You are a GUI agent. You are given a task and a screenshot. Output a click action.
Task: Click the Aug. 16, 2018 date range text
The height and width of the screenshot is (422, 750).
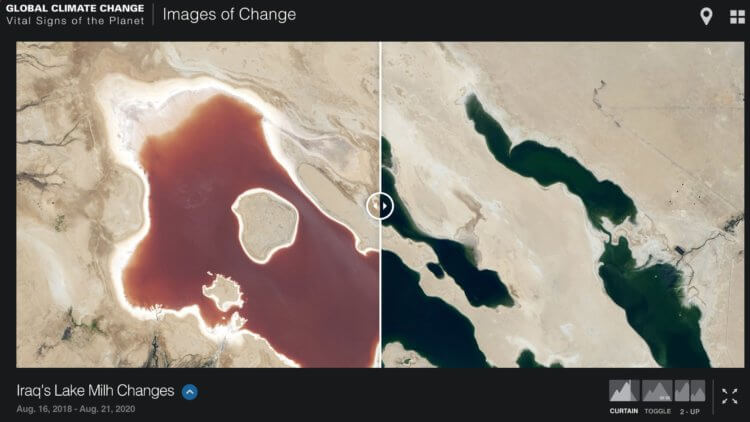(x=76, y=409)
